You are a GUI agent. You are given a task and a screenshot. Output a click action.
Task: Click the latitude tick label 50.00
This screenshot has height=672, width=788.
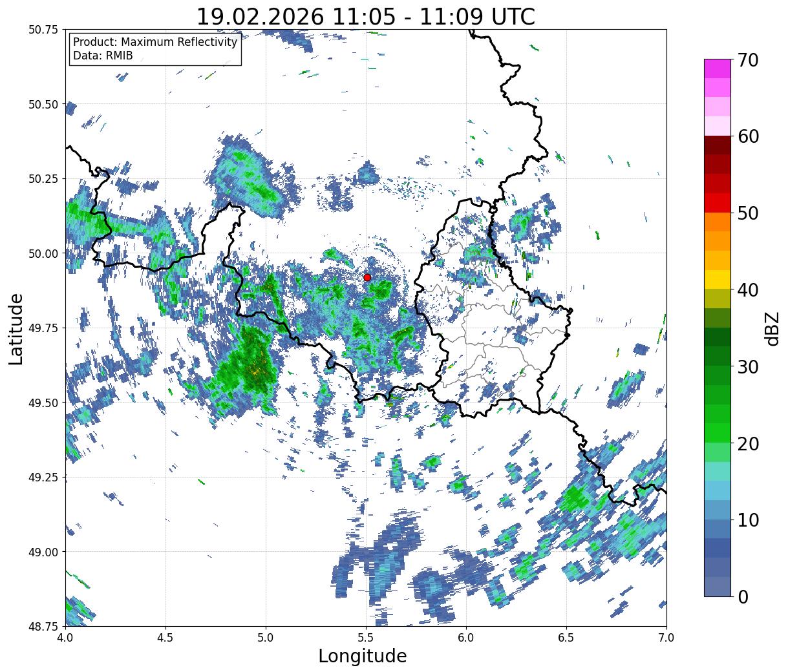click(43, 253)
